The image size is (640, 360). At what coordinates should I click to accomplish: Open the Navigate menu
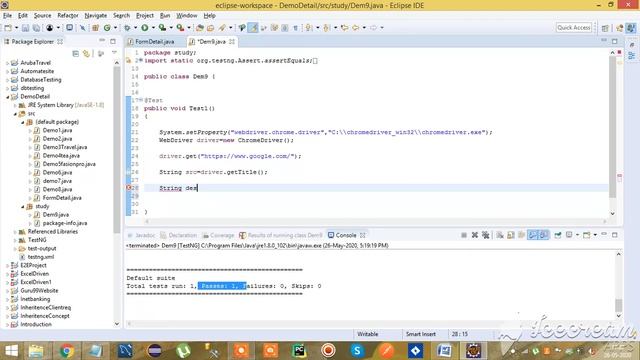[96, 16]
